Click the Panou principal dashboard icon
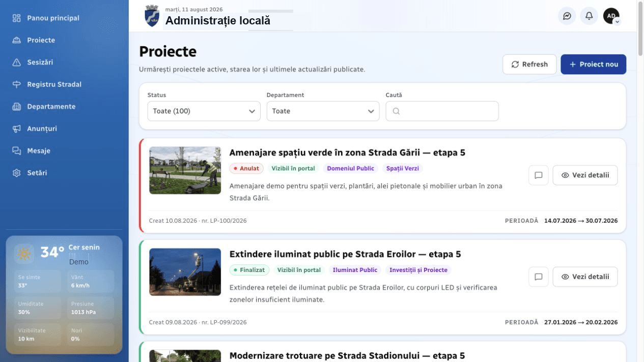 pyautogui.click(x=17, y=18)
